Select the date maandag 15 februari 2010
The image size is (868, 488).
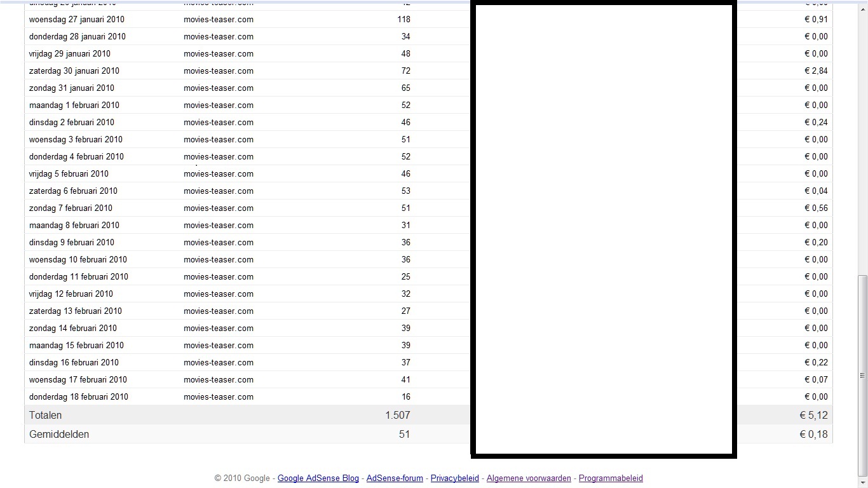point(76,345)
